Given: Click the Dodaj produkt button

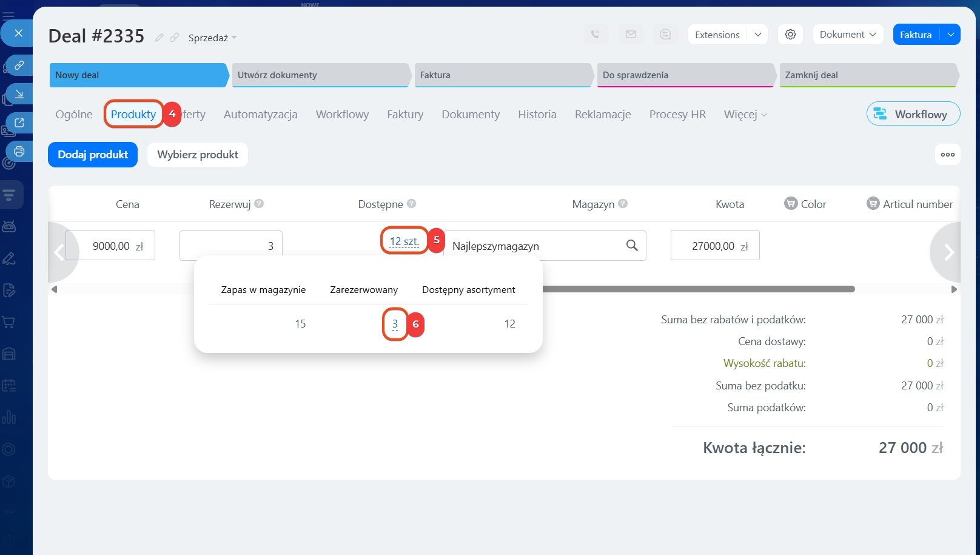Looking at the screenshot, I should tap(93, 155).
